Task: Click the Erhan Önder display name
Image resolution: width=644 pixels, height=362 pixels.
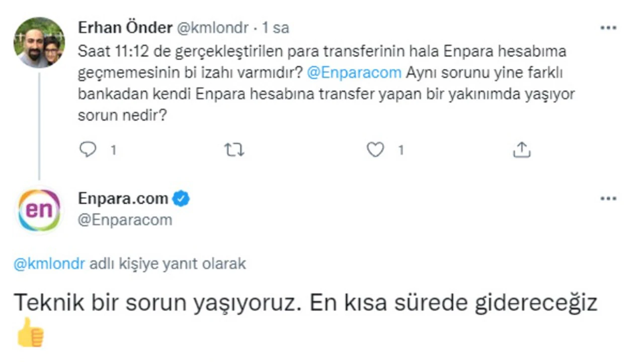Action: (x=125, y=28)
